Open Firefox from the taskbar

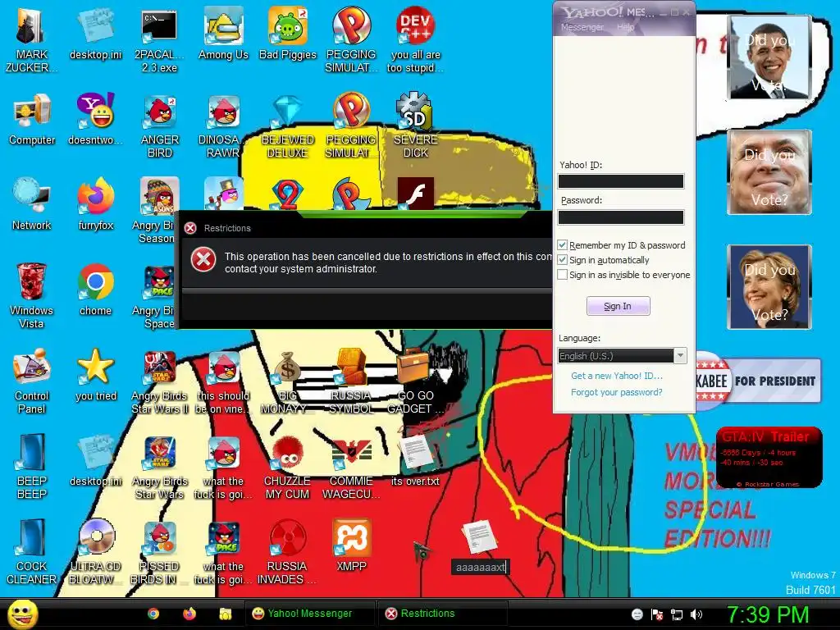[x=189, y=614]
